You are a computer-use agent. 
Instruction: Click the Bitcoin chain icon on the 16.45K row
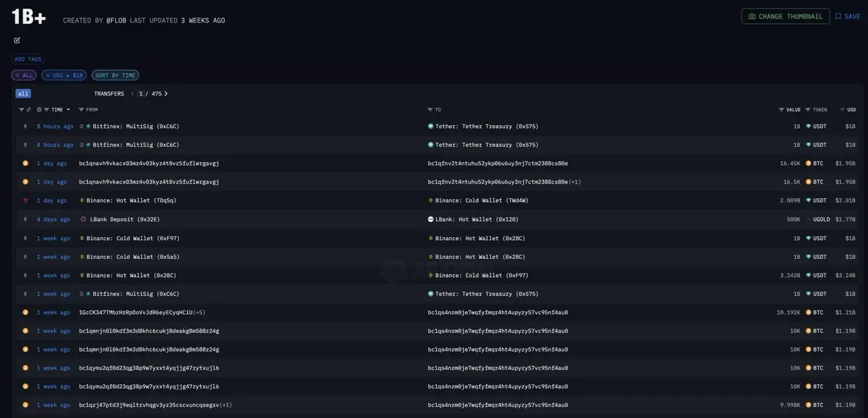point(25,163)
